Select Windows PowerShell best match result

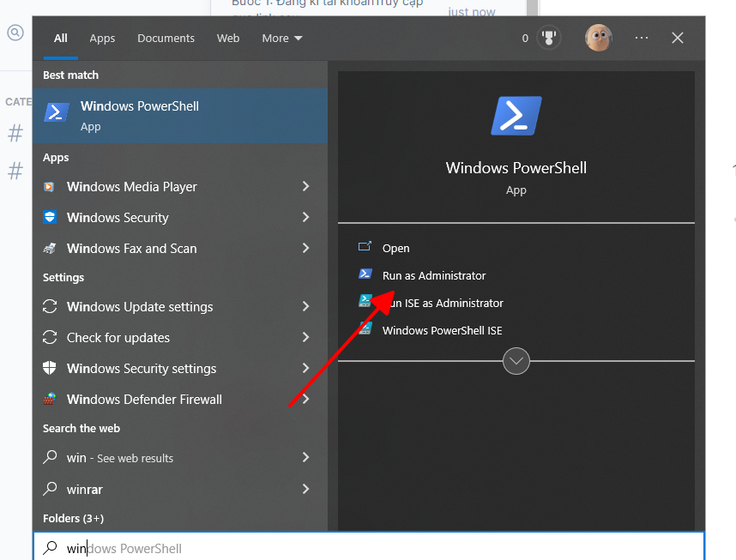point(180,116)
